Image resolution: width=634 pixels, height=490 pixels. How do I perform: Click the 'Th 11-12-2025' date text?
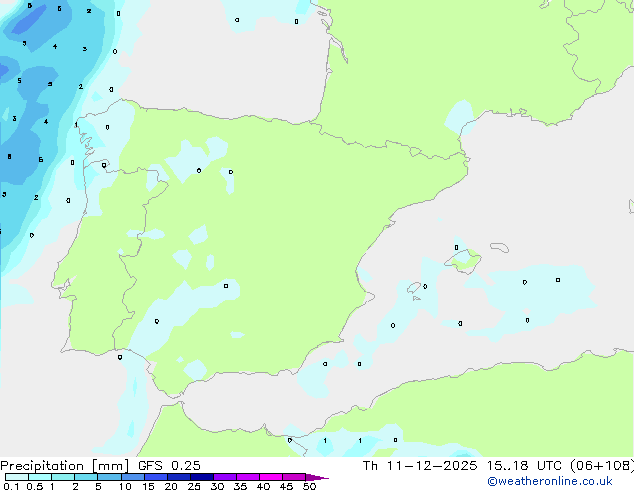pos(420,466)
